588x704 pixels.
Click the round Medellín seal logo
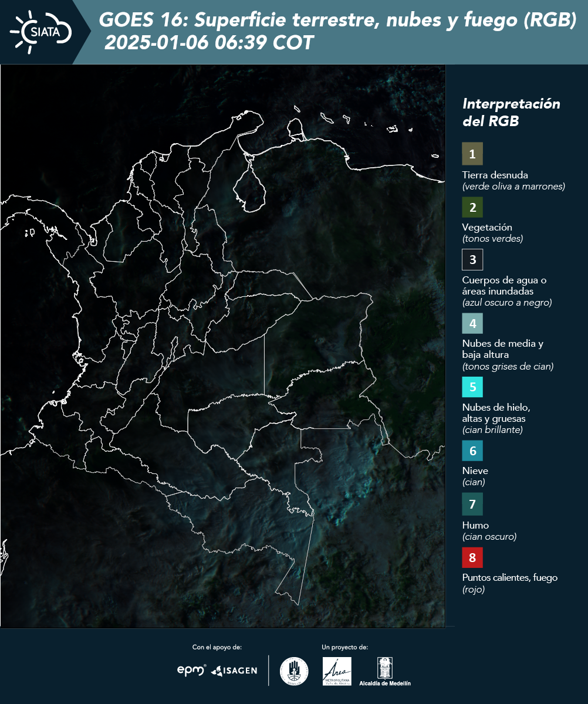[x=294, y=671]
